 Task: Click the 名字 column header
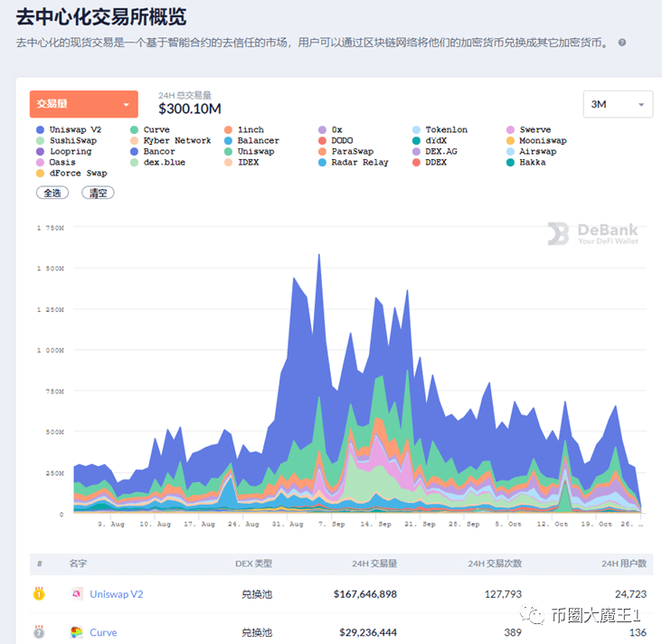click(78, 563)
